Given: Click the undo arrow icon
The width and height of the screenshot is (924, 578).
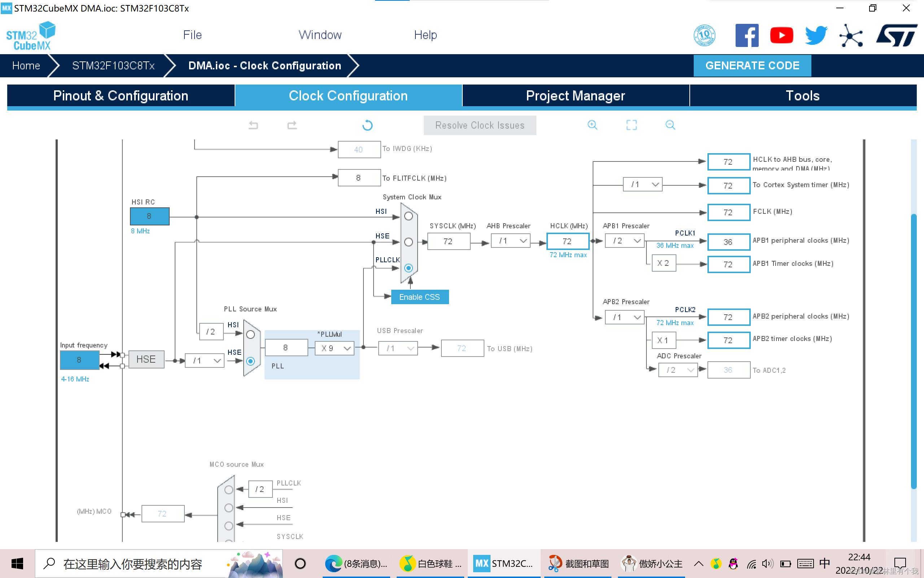Looking at the screenshot, I should [253, 125].
